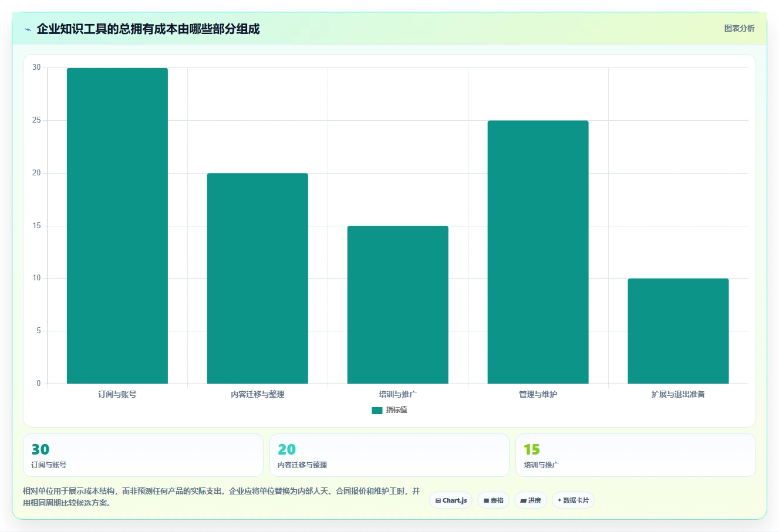Click the y-axis value 25

pos(37,120)
